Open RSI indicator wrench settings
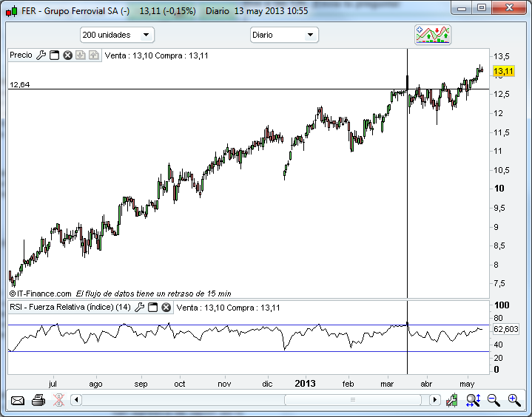This screenshot has width=532, height=417. coord(140,307)
